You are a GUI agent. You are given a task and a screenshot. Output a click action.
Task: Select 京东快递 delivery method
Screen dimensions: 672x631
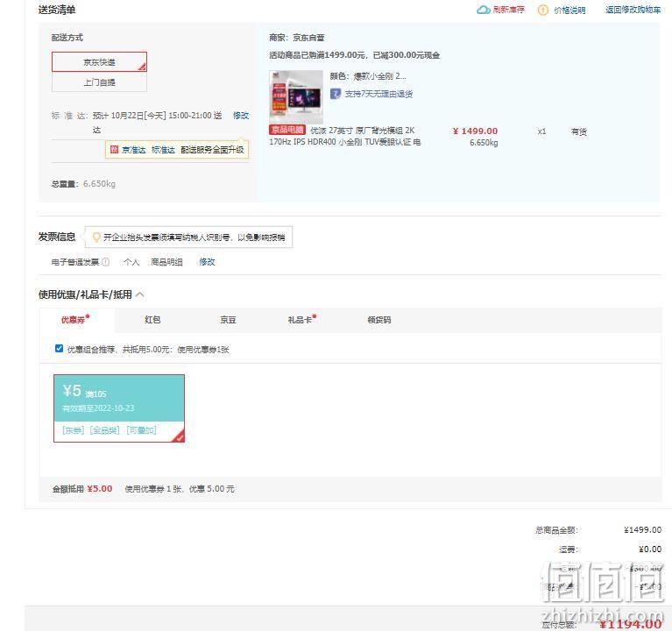tap(99, 61)
